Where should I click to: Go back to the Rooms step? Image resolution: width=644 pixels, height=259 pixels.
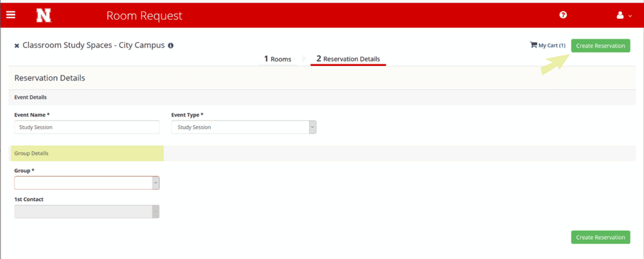pyautogui.click(x=278, y=59)
